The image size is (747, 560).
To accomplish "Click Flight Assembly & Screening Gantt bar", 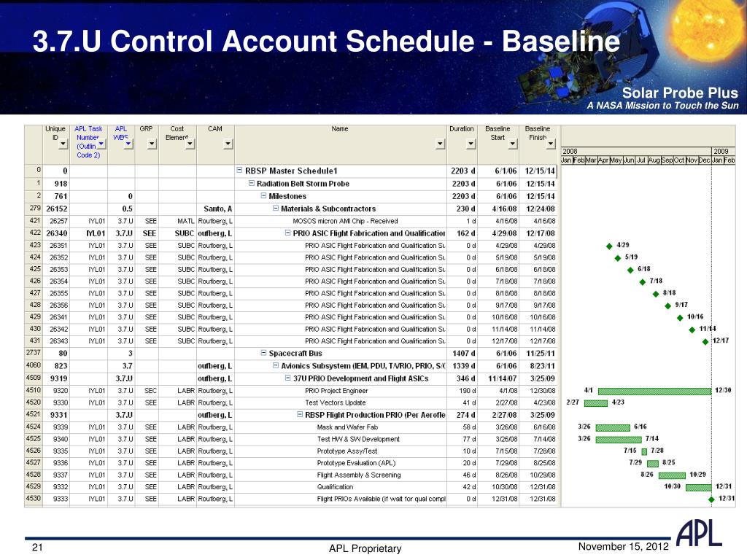I will pos(672,475).
